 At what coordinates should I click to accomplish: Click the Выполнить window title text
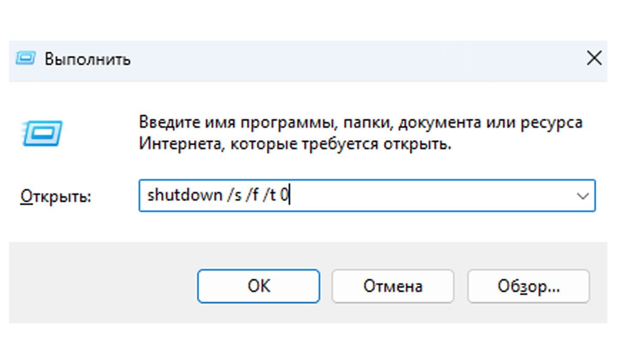[x=87, y=59]
